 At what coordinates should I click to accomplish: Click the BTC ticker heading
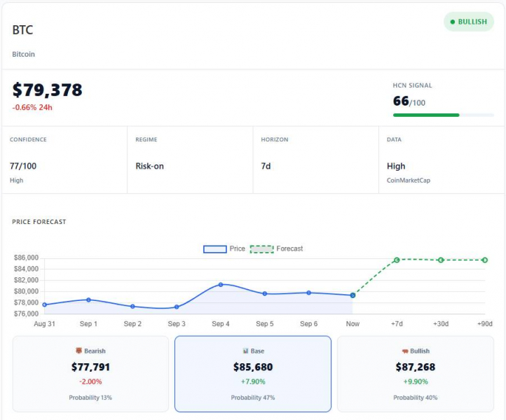click(22, 30)
